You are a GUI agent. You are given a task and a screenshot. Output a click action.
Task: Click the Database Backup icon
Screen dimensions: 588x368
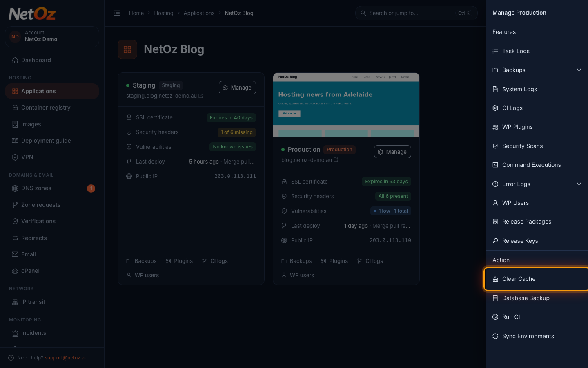[495, 298]
